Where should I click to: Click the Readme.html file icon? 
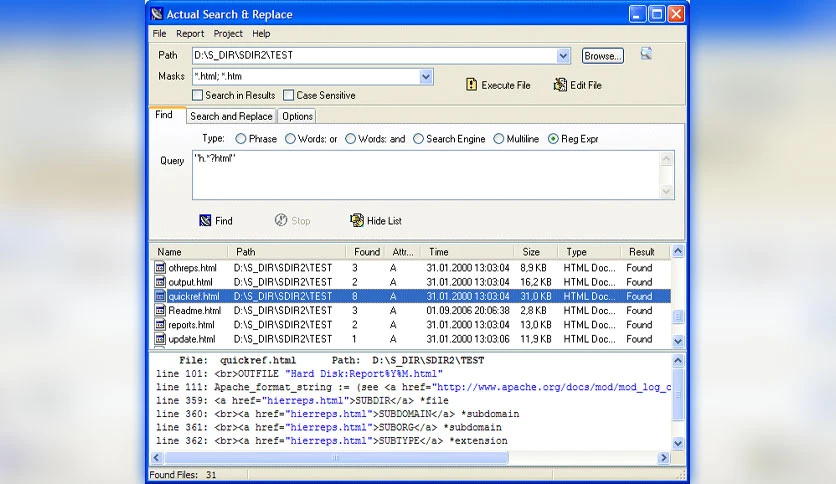(x=160, y=310)
